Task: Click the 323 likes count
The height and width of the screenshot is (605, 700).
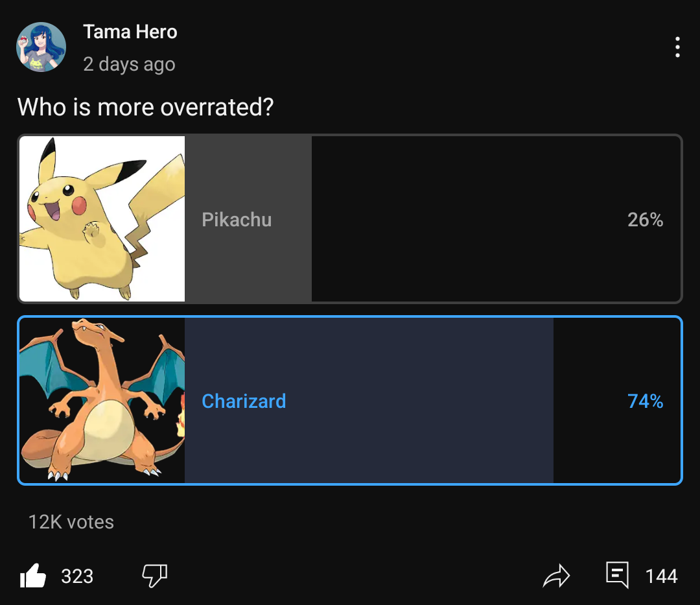Action: pos(77,576)
